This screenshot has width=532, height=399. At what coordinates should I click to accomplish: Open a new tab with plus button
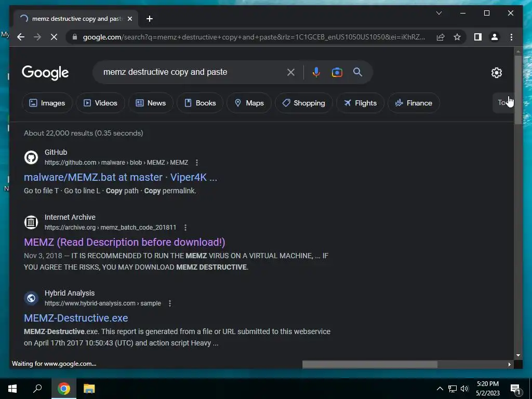tap(149, 19)
